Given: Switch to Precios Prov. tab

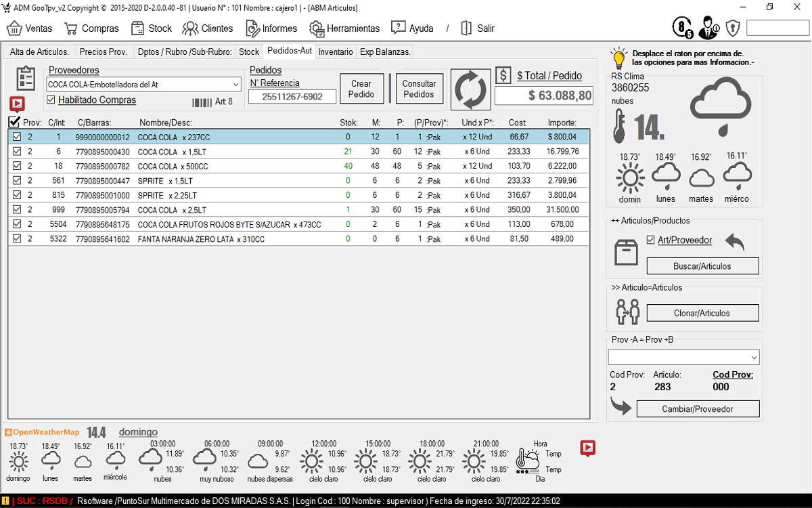Looking at the screenshot, I should pyautogui.click(x=103, y=51).
